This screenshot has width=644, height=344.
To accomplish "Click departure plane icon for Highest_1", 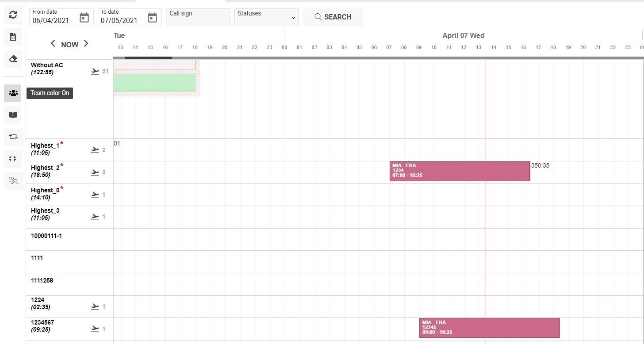I will 95,150.
